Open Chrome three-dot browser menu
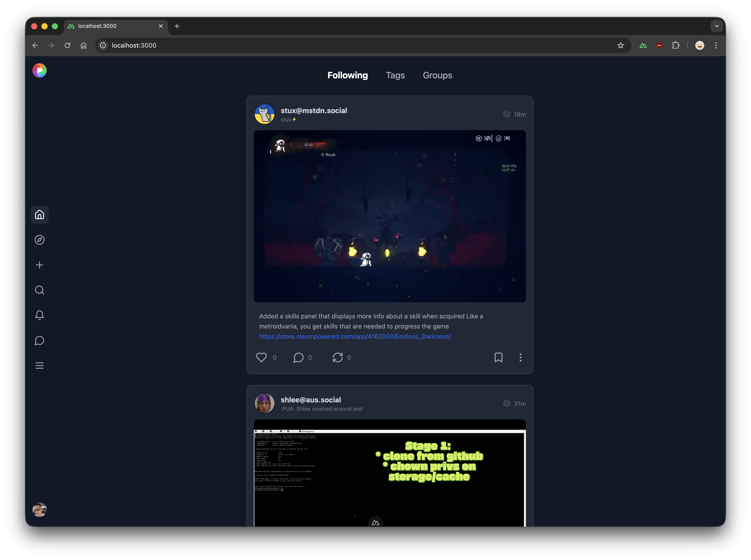Viewport: 751px width, 560px height. (x=716, y=45)
